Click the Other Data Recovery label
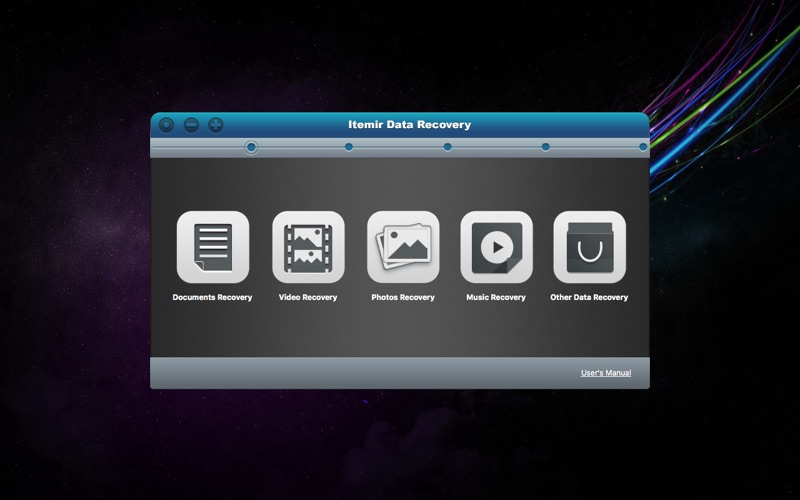Image resolution: width=800 pixels, height=500 pixels. (589, 297)
